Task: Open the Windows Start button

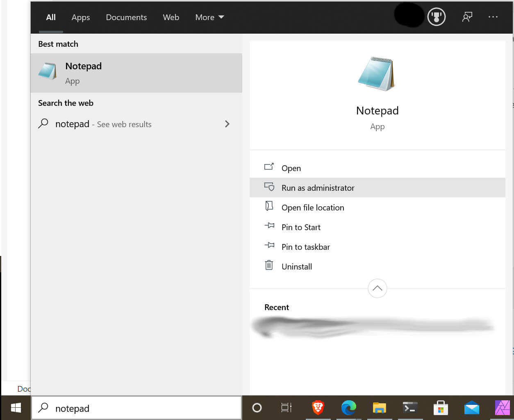Action: [16, 408]
